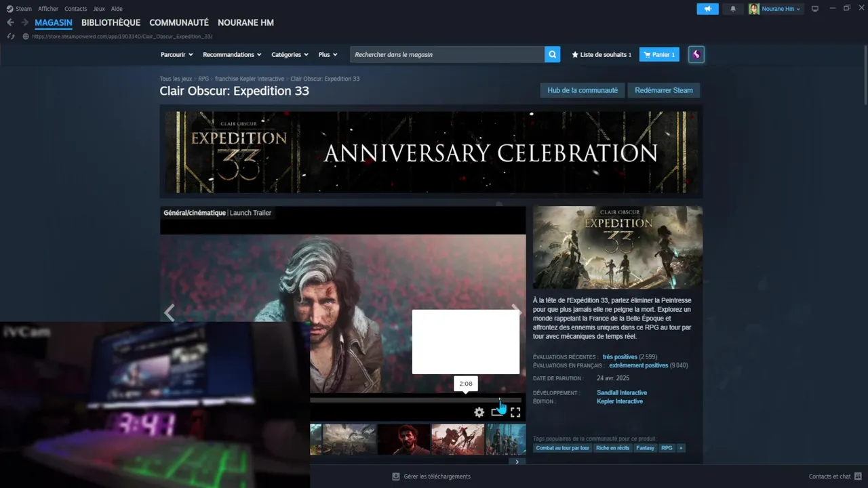Click the search magnifier button
This screenshot has width=868, height=488.
click(x=553, y=54)
